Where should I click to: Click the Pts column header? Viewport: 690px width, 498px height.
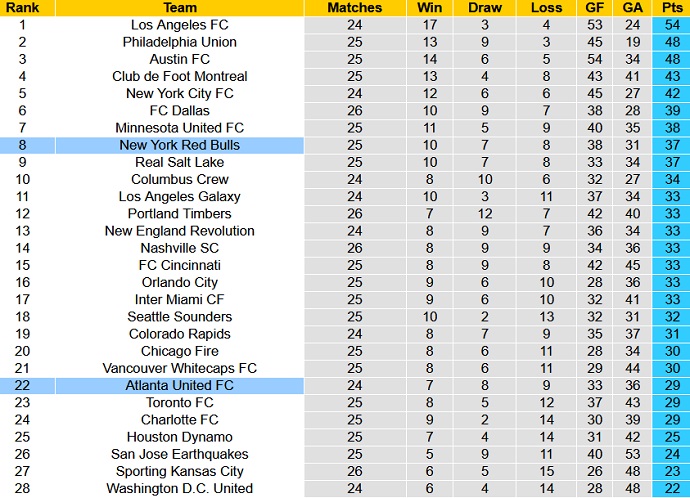tap(671, 7)
